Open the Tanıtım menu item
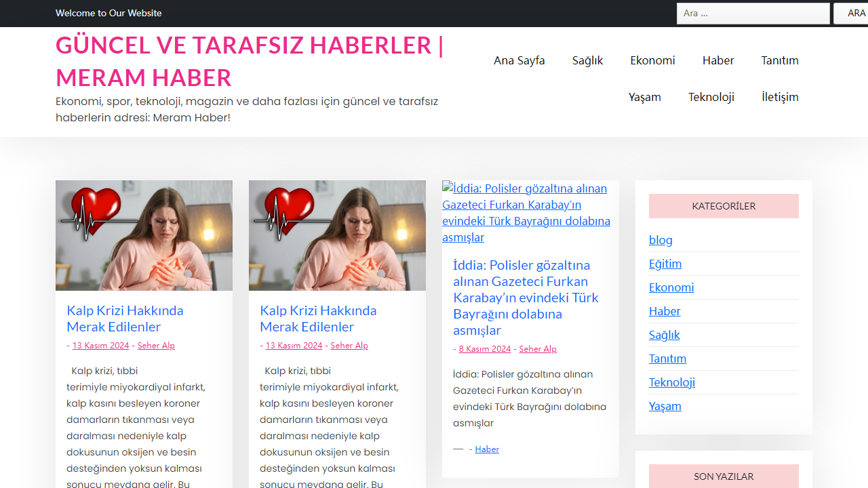Image resolution: width=868 pixels, height=488 pixels. click(x=779, y=60)
